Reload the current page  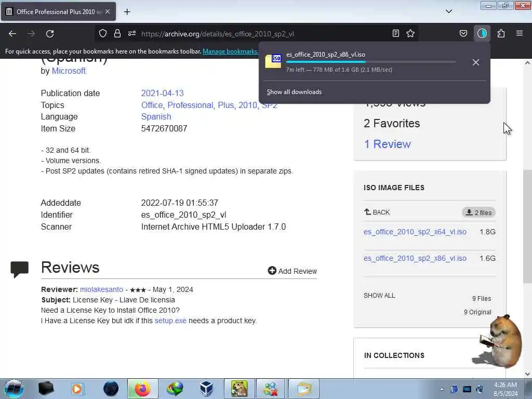point(50,34)
